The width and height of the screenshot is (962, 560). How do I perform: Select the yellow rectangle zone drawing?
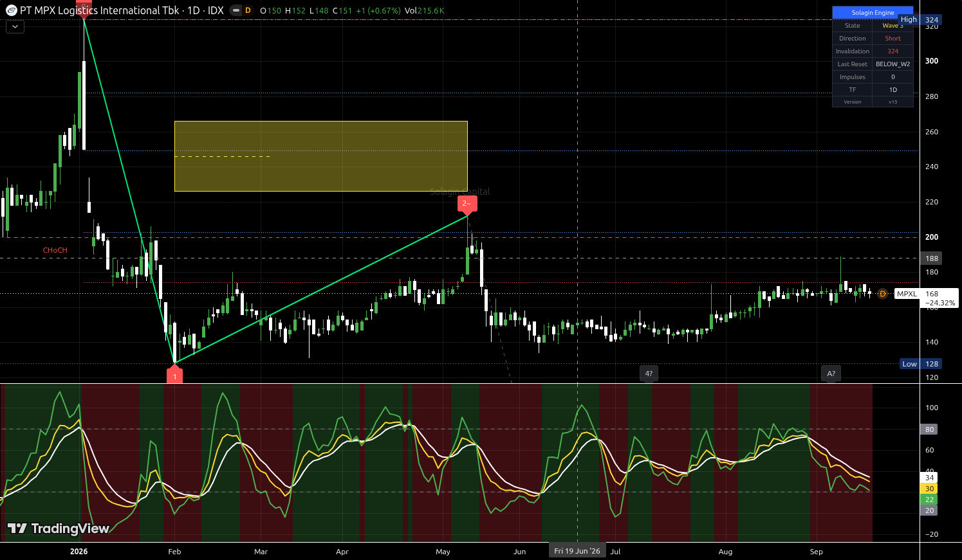(320, 156)
